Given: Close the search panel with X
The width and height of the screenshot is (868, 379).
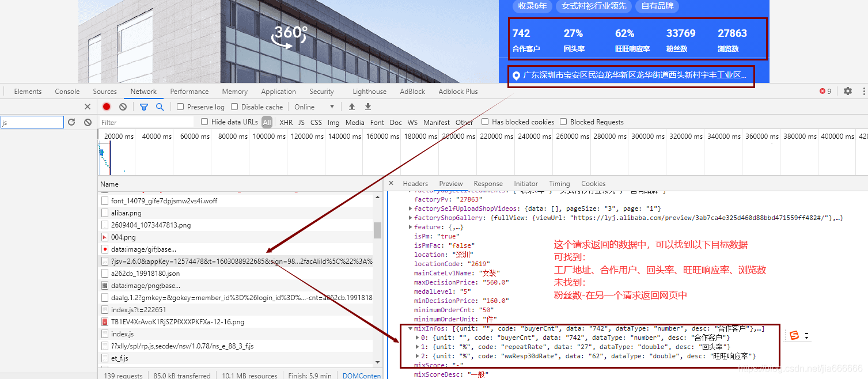Looking at the screenshot, I should click(88, 107).
